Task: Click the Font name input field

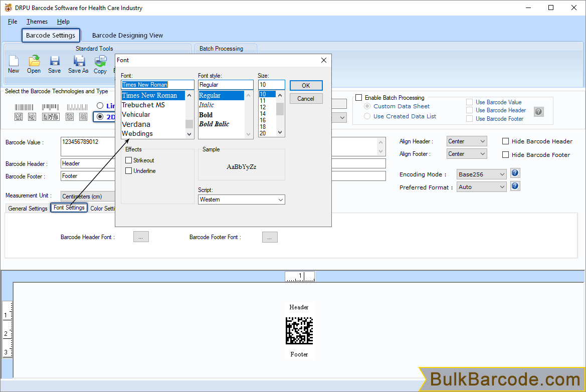Action: point(158,85)
